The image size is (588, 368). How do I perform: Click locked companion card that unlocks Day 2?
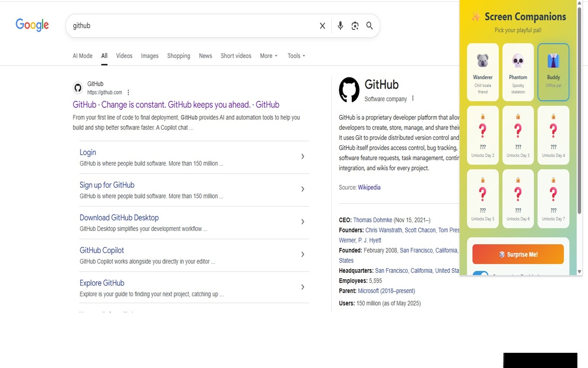483,135
